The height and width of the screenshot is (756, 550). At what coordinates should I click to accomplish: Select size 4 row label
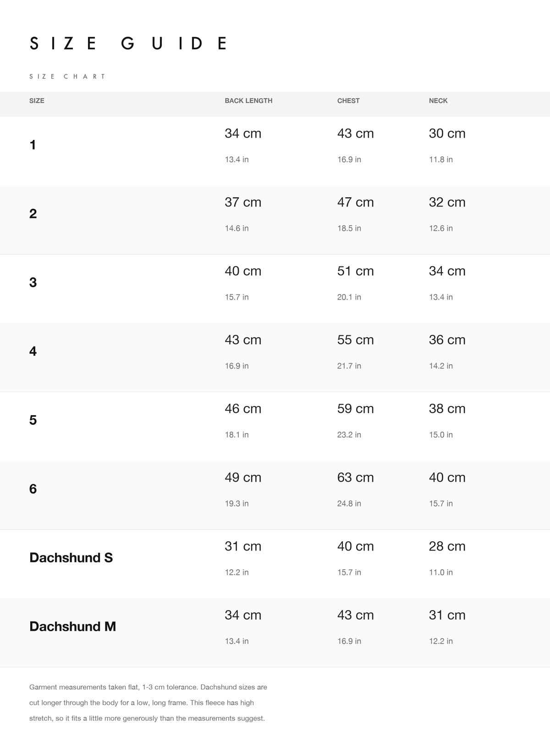coord(33,351)
